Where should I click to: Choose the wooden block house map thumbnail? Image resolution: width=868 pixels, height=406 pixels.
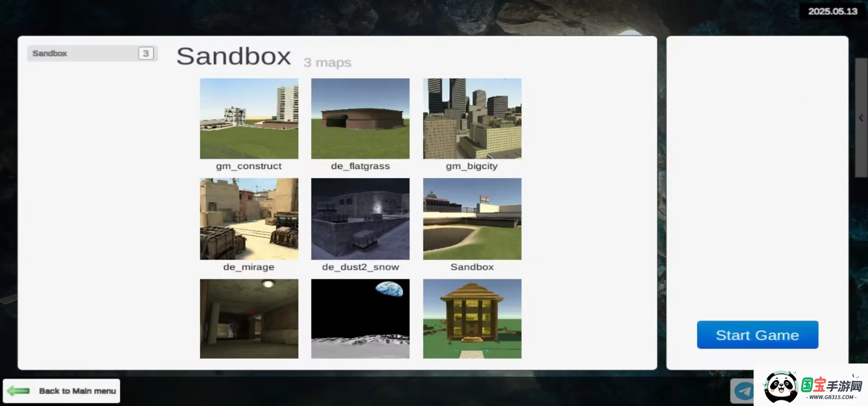tap(472, 319)
